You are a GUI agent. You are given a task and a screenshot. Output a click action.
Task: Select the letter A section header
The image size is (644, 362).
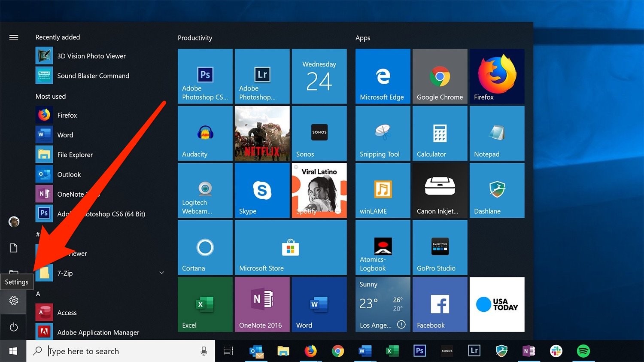pyautogui.click(x=38, y=294)
